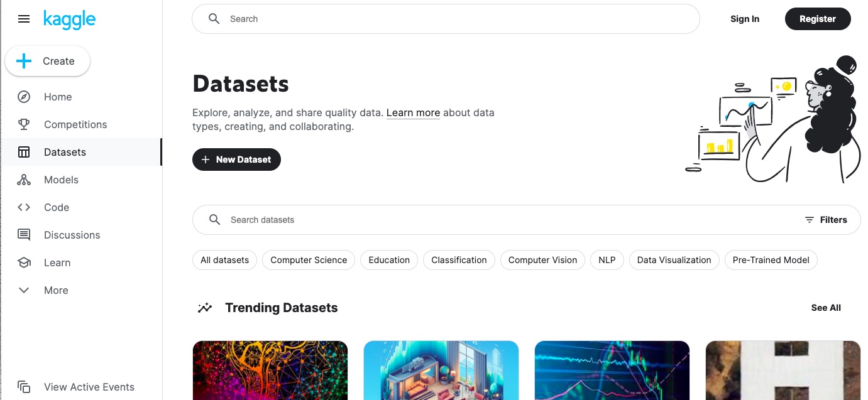Enable the NLP category filter
The width and height of the screenshot is (868, 400).
coord(606,259)
